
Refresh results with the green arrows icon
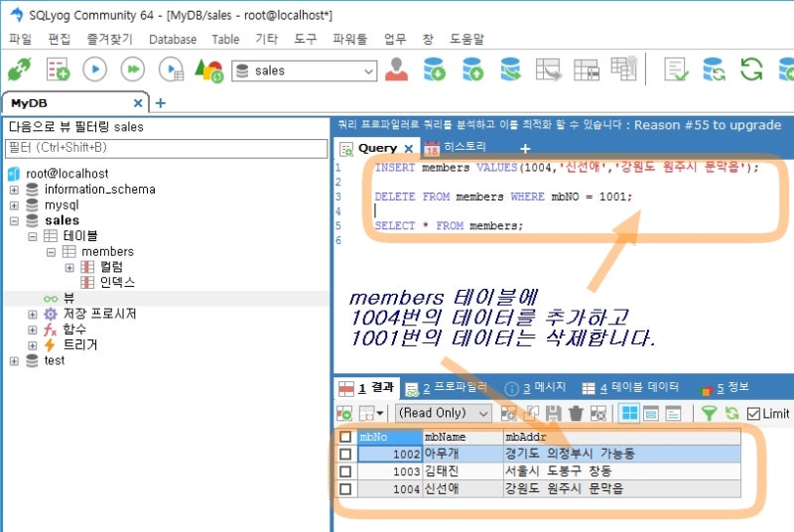731,414
